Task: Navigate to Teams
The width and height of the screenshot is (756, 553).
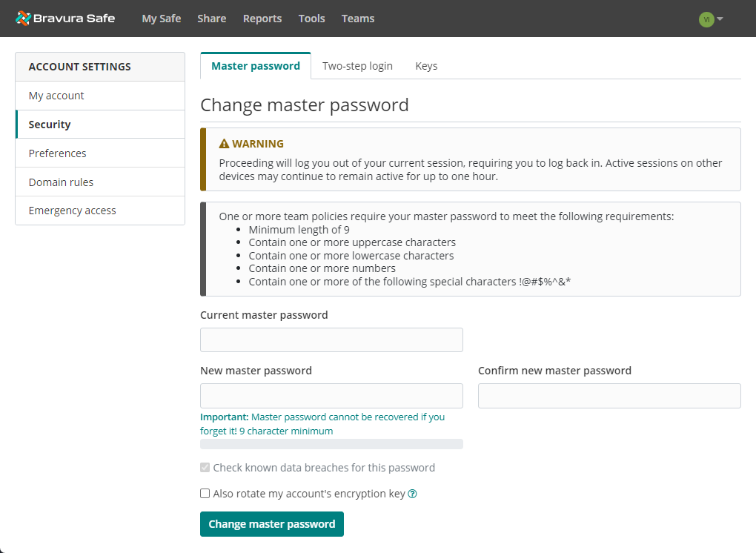Action: point(358,18)
